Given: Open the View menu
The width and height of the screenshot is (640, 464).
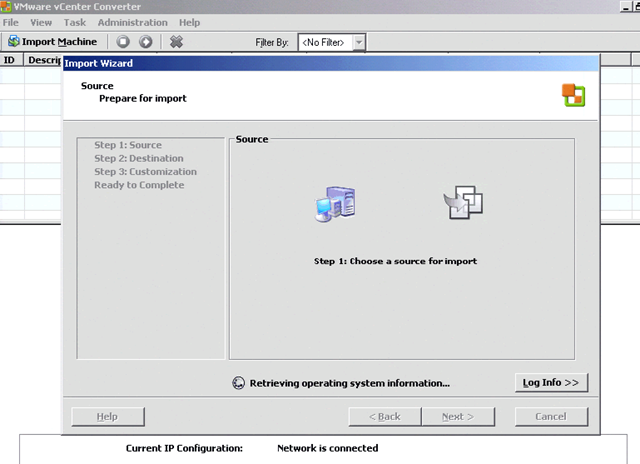Looking at the screenshot, I should tap(41, 22).
